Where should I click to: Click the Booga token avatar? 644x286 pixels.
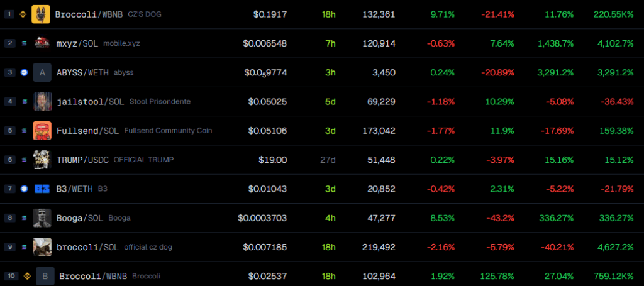pyautogui.click(x=42, y=218)
